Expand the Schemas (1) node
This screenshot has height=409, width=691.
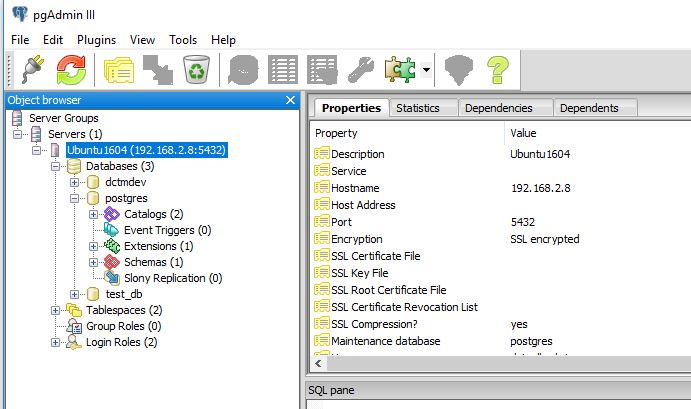point(93,262)
